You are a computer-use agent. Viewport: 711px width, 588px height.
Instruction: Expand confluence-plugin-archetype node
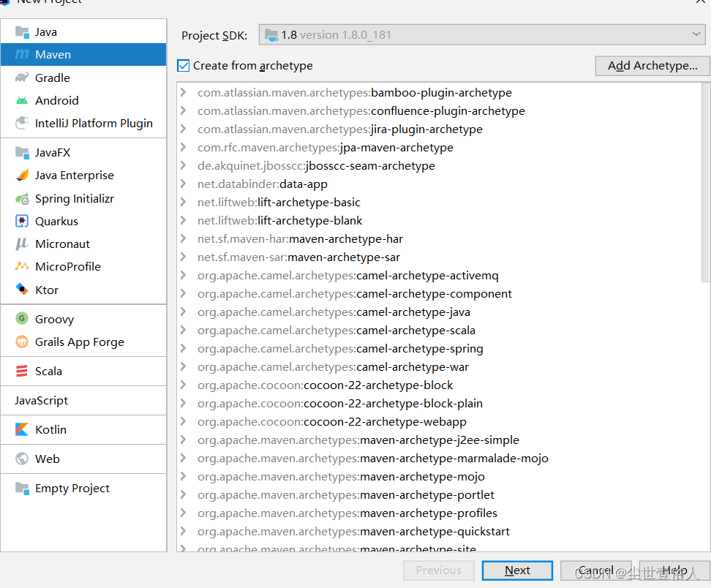(x=183, y=110)
